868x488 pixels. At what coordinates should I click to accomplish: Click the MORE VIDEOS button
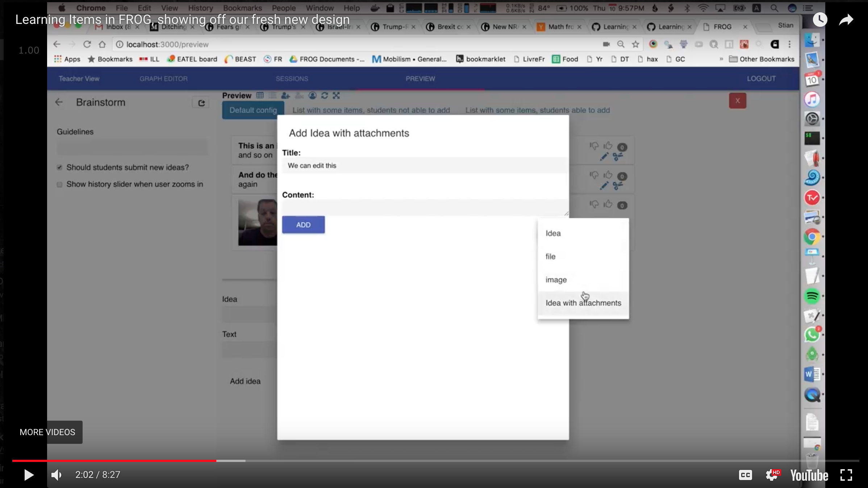(x=47, y=432)
